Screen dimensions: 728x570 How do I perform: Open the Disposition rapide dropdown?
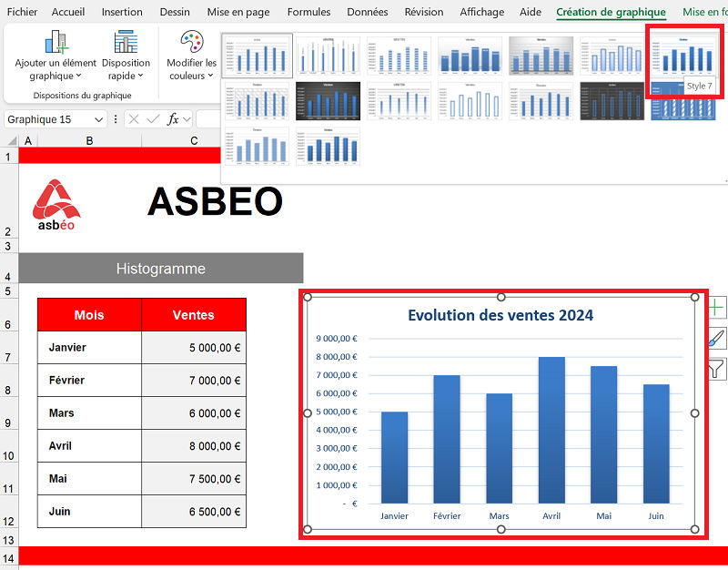click(x=126, y=55)
